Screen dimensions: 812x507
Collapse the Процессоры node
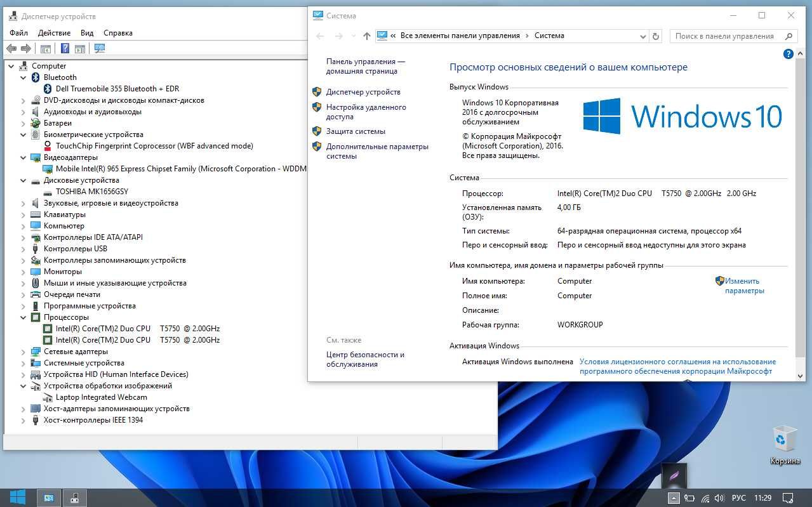(x=23, y=317)
